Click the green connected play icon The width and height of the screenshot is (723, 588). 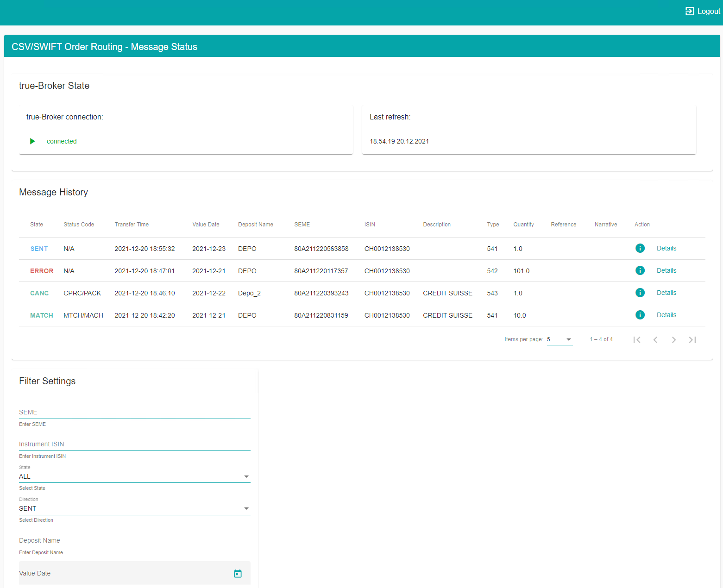coord(32,141)
